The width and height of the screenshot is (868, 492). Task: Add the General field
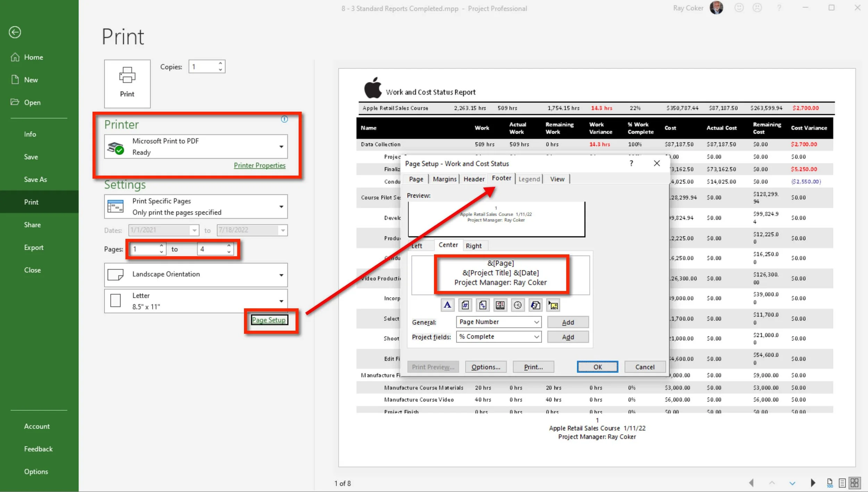(x=568, y=322)
